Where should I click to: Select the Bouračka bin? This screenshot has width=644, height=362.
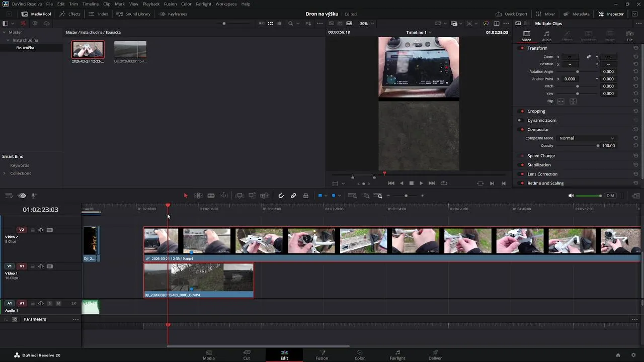(25, 48)
